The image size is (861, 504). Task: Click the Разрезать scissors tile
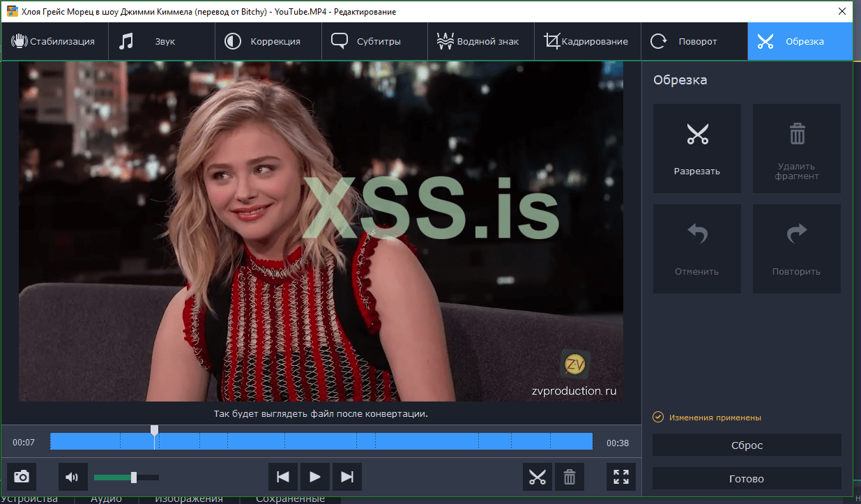pos(697,148)
